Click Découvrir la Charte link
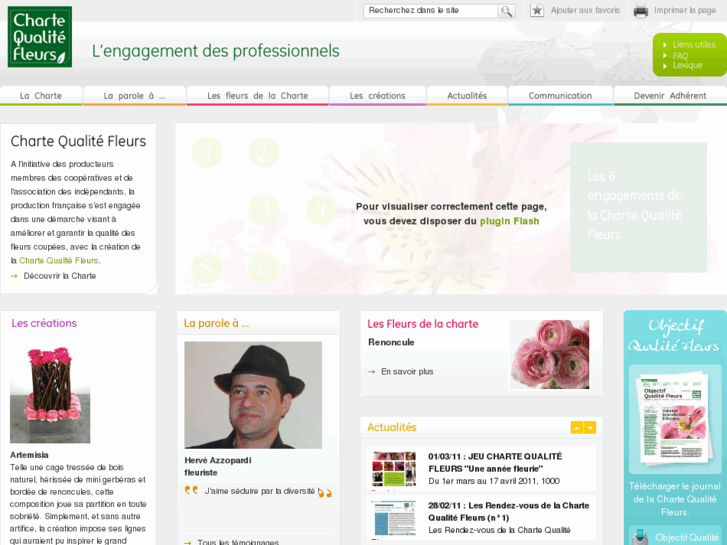727x545 pixels. [x=60, y=276]
